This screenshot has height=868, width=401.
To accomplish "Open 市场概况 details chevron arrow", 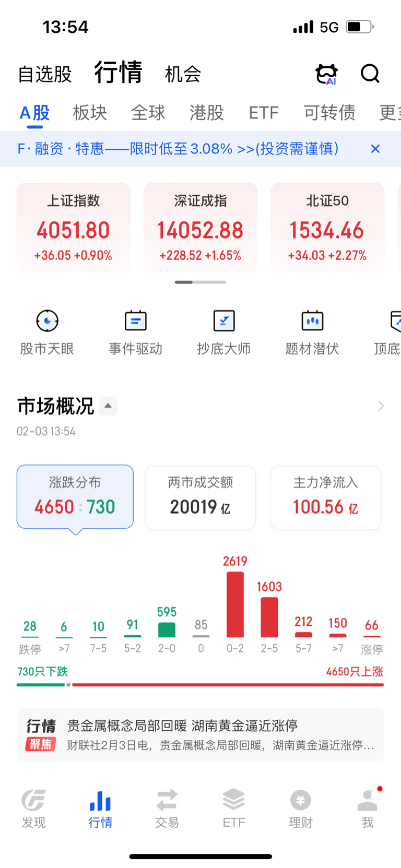I will point(381,406).
